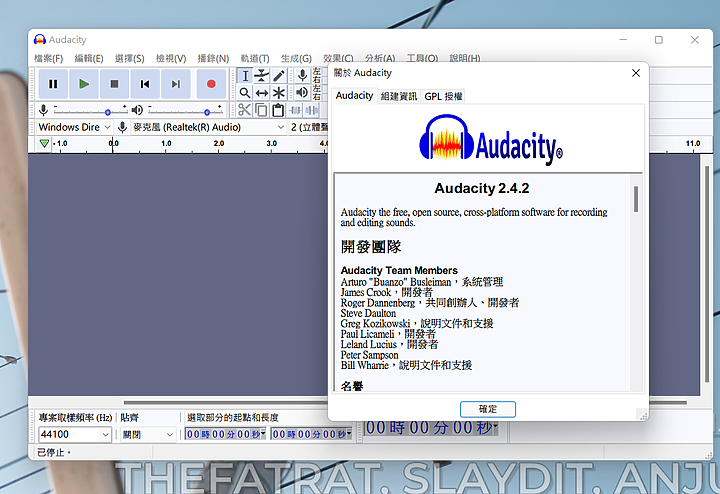Click the green timeline playhead triangle
The height and width of the screenshot is (494, 720).
[x=44, y=143]
